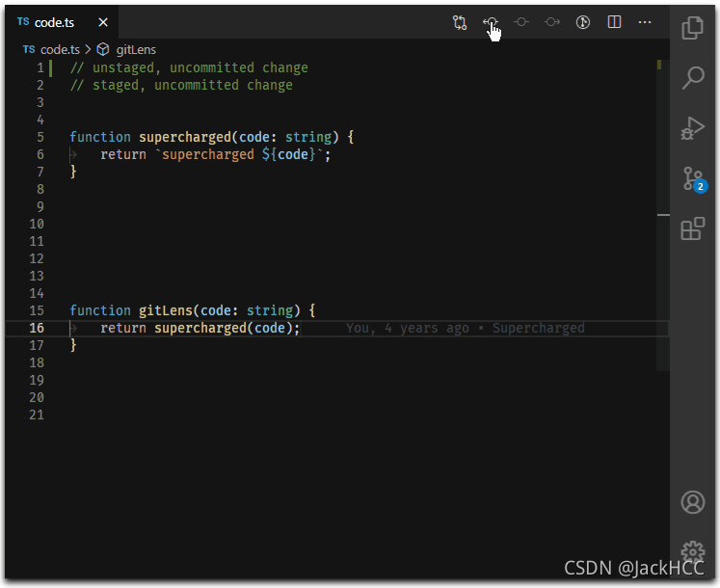Click the gitLens cube symbol icon
This screenshot has height=588, width=720.
coord(103,49)
